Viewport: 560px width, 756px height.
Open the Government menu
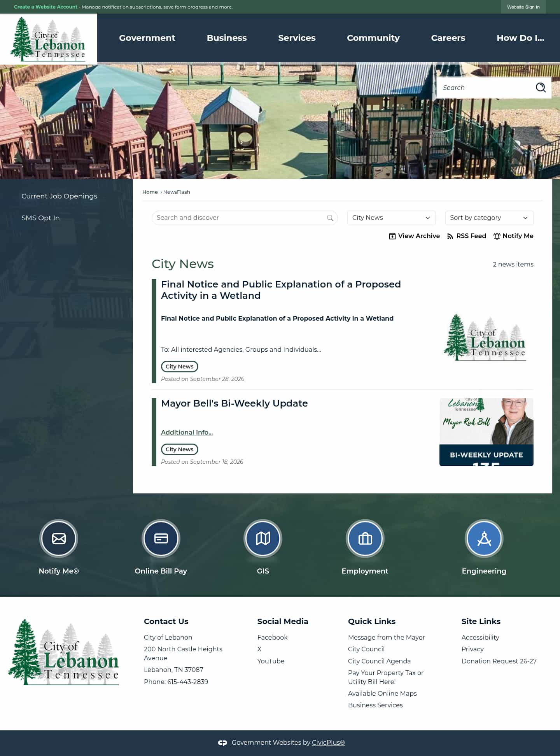click(147, 38)
